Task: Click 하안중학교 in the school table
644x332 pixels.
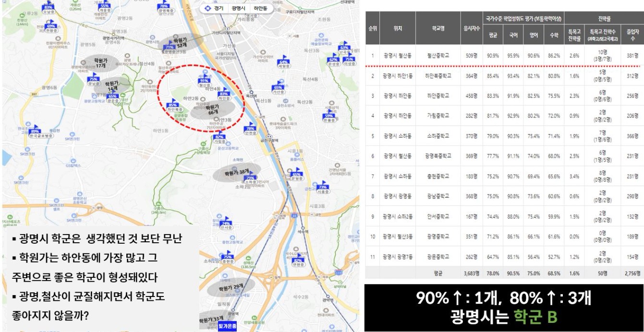Action: point(438,96)
